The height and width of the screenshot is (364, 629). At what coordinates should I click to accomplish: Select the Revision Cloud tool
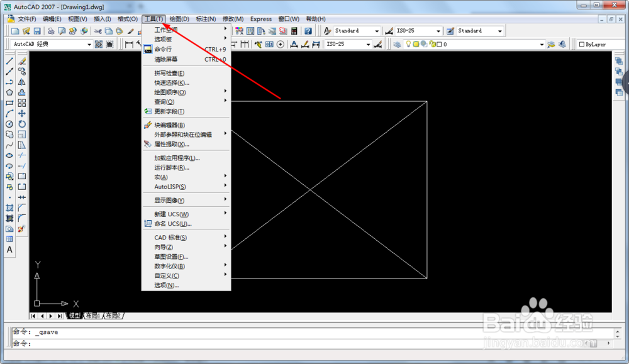point(9,135)
